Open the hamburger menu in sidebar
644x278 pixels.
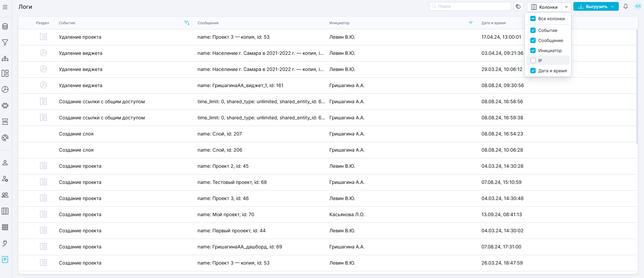(5, 7)
